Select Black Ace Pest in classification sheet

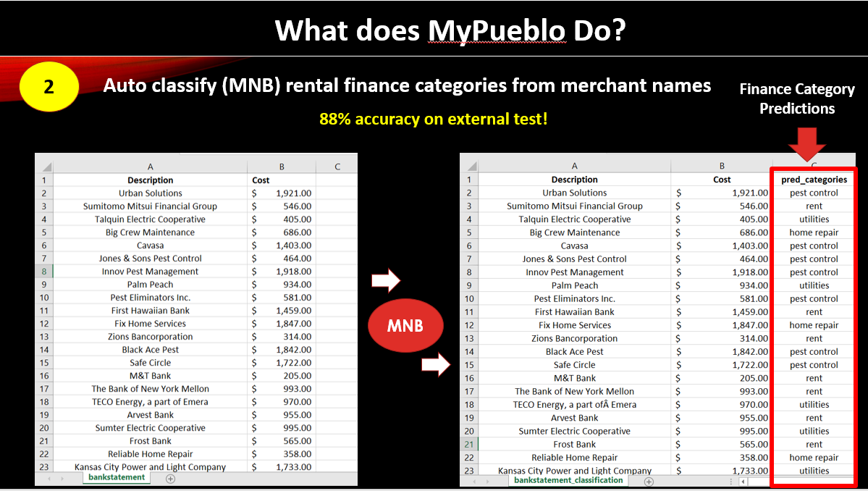coord(574,351)
